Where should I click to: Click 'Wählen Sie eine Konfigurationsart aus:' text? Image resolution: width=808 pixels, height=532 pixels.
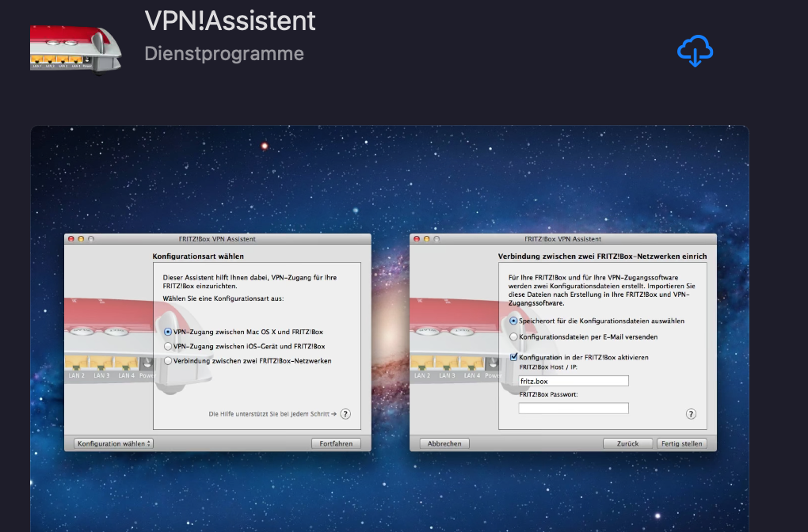click(x=223, y=298)
